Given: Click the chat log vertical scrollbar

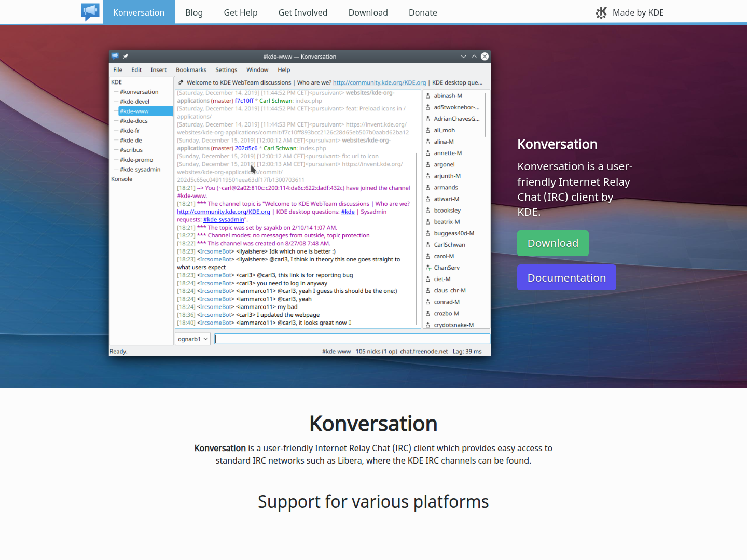Looking at the screenshot, I should tap(417, 239).
